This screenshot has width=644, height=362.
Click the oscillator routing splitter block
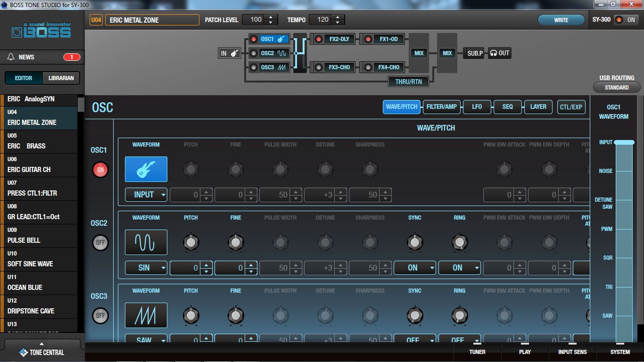[300, 53]
